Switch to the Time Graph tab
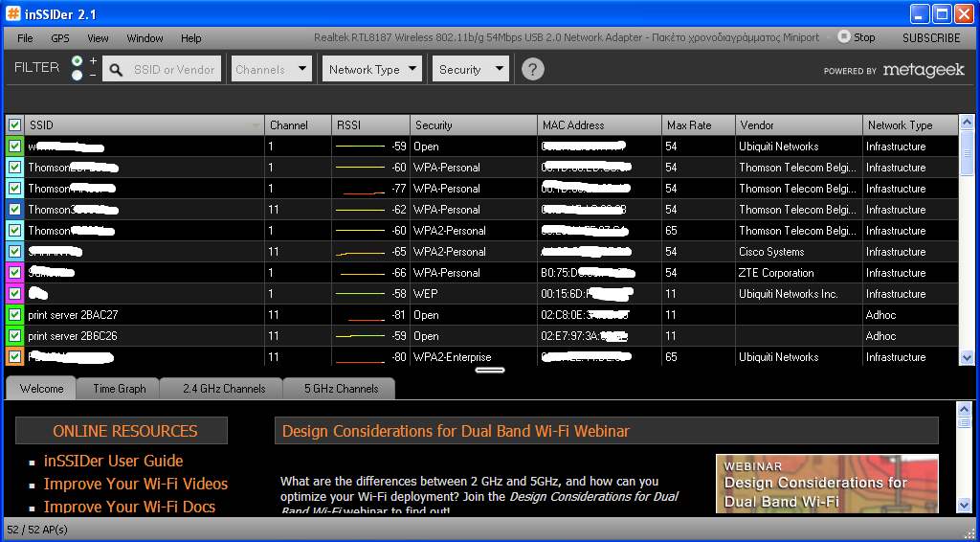Image resolution: width=980 pixels, height=542 pixels. (x=119, y=388)
